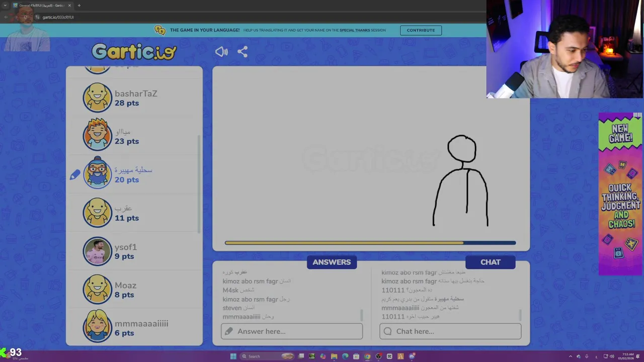Click the name ysof1 in player list
This screenshot has width=644, height=362.
point(126,247)
